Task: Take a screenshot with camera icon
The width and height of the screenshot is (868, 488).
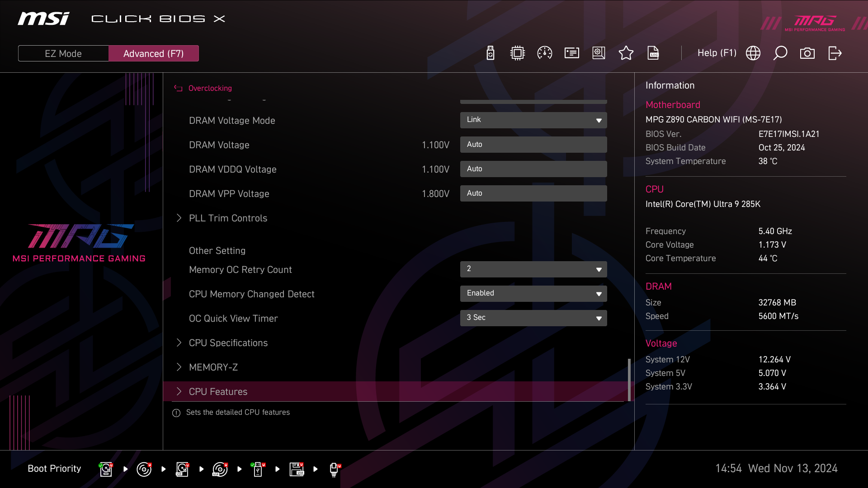Action: pyautogui.click(x=807, y=53)
